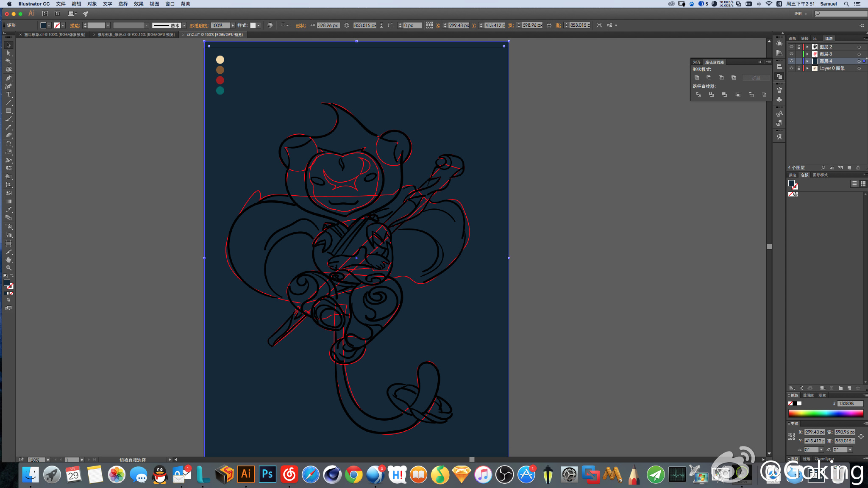
Task: Open the zoom level 150% dropdown
Action: coord(48,460)
